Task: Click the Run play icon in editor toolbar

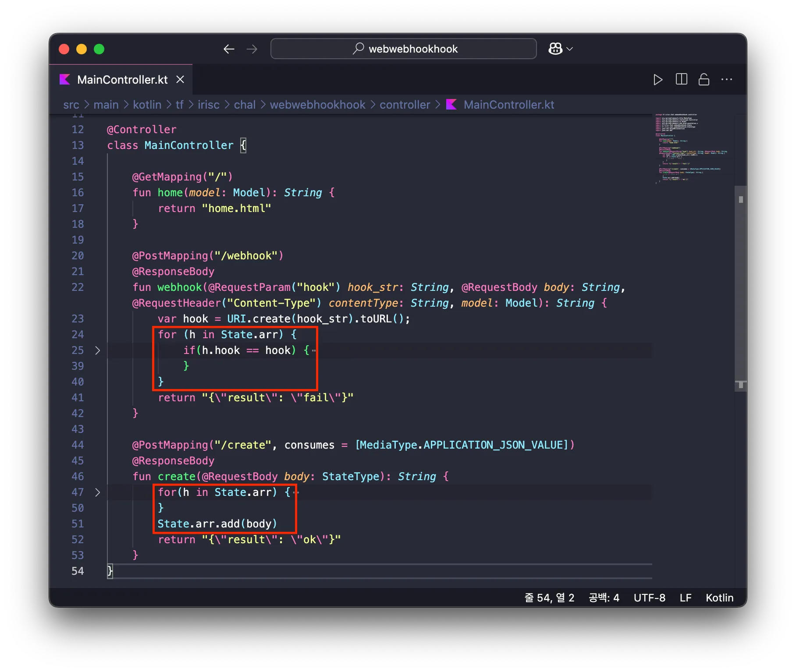Action: [x=657, y=80]
